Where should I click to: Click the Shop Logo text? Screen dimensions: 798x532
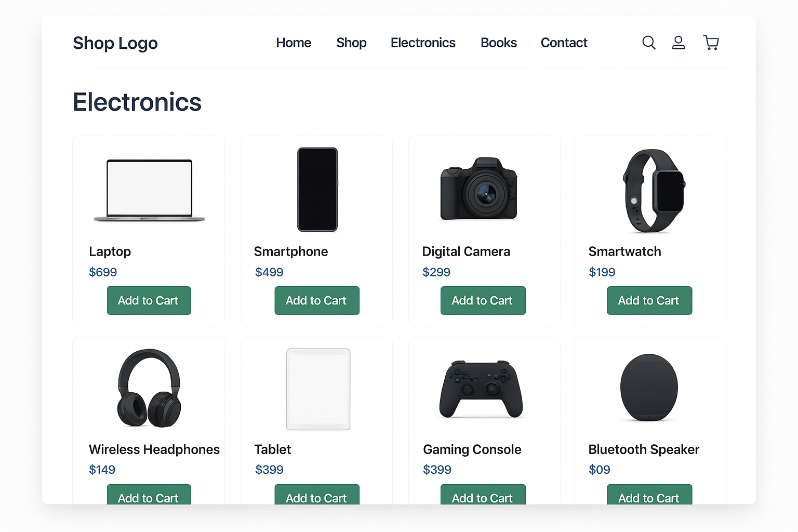pos(115,43)
